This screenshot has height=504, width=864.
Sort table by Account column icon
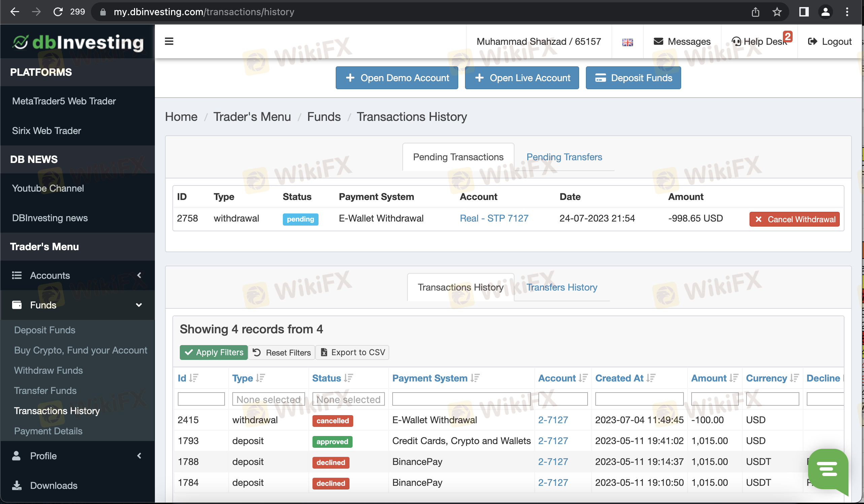[x=583, y=378]
